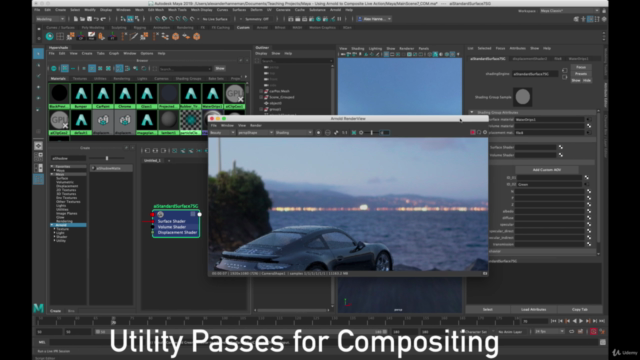The height and width of the screenshot is (360, 640).
Task: Open the Renderer menu in viewport panel
Action: 407,49
